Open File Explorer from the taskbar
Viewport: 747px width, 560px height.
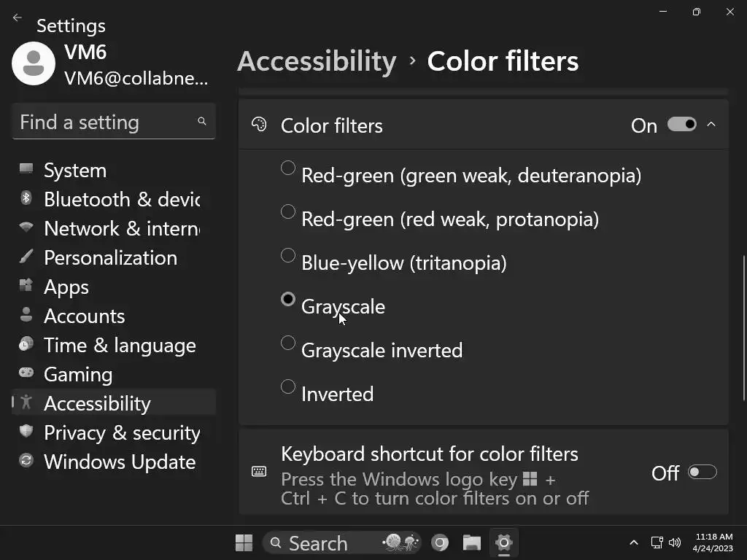coord(472,543)
